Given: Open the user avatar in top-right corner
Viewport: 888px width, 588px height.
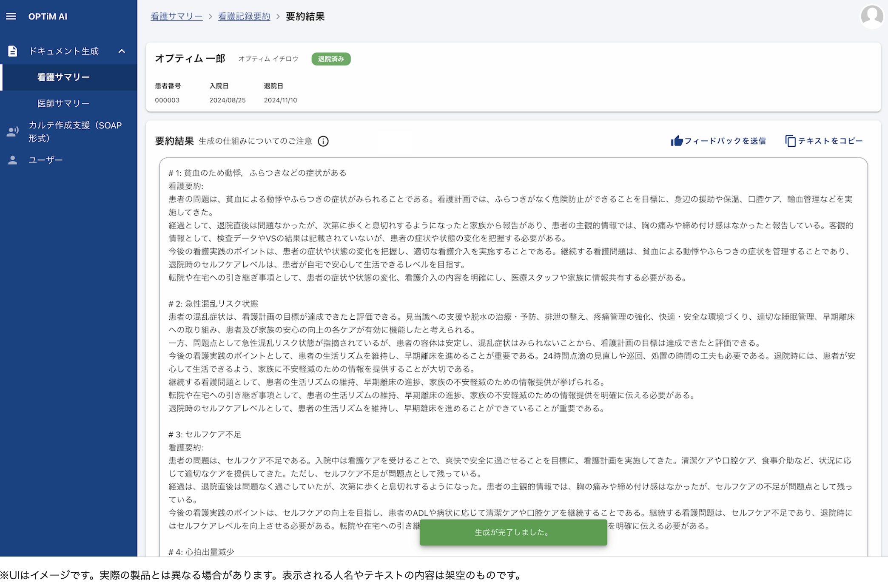Looking at the screenshot, I should point(871,16).
